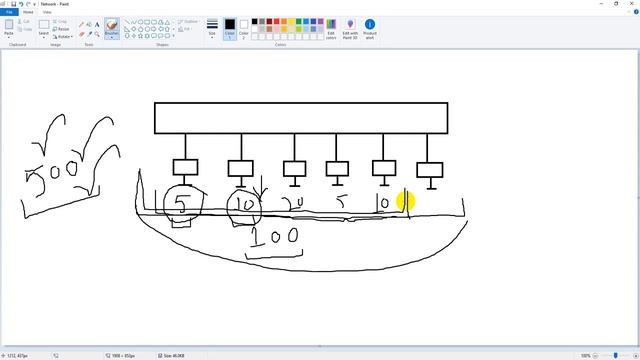Choose the Triangle shape
The height and width of the screenshot is (360, 640).
point(168,22)
